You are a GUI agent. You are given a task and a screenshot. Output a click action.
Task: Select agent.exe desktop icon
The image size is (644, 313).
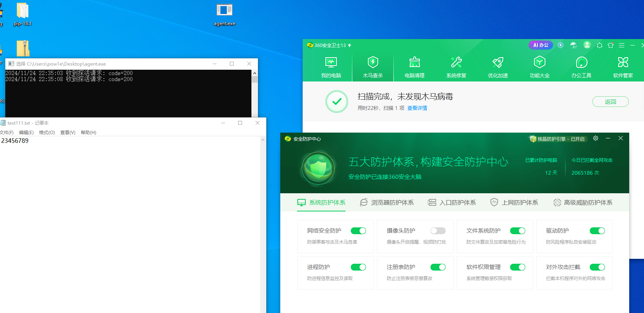[225, 15]
